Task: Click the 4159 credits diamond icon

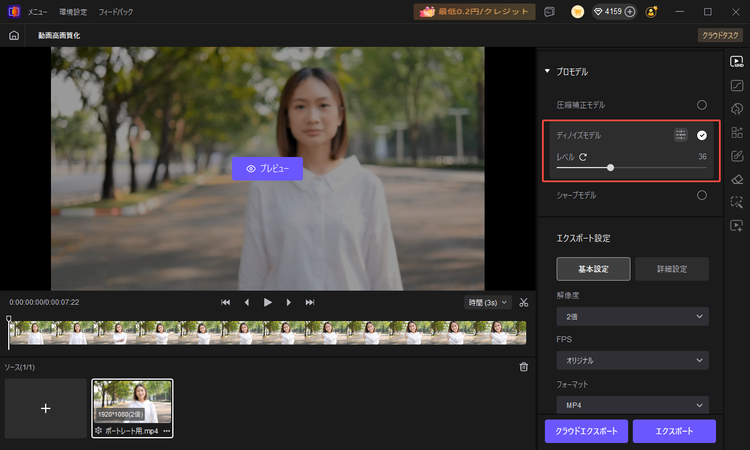Action: (598, 11)
